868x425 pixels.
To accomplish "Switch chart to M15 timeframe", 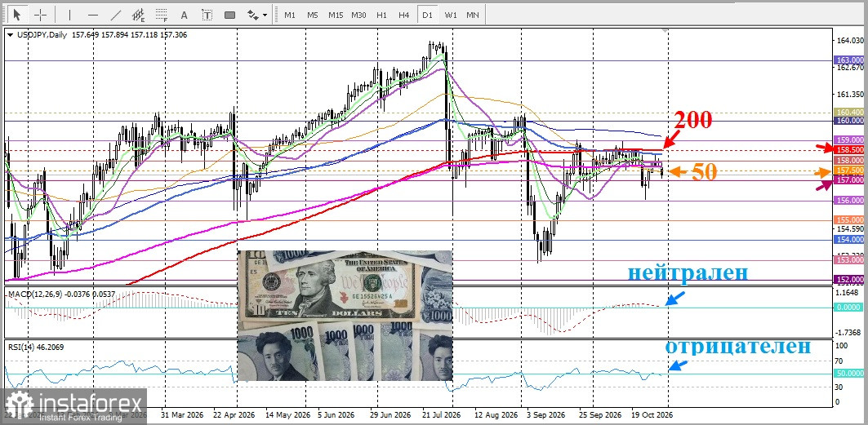I will pyautogui.click(x=336, y=15).
